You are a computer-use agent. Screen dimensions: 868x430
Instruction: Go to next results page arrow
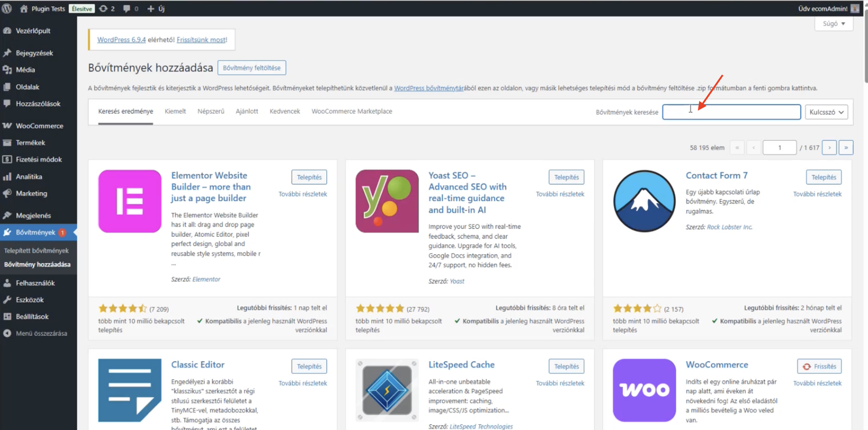coord(829,147)
